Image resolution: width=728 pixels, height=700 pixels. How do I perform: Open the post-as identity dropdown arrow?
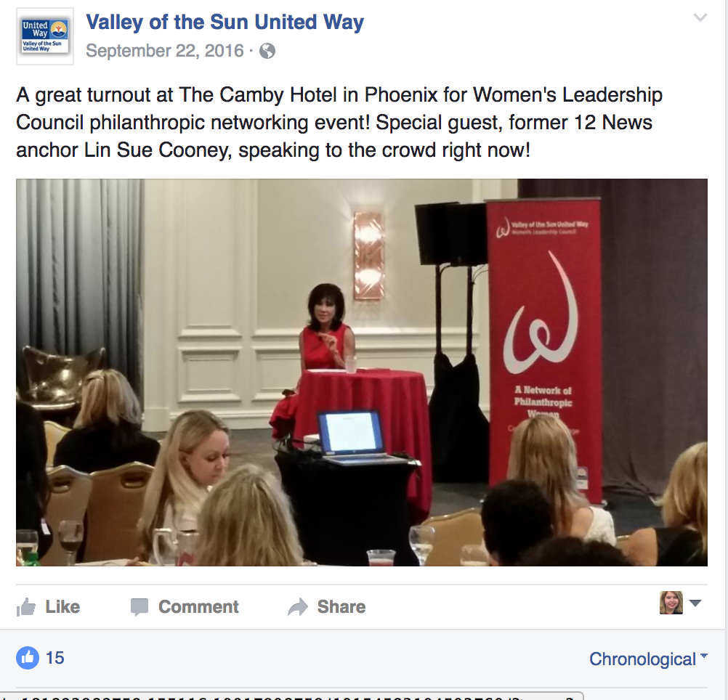(695, 603)
